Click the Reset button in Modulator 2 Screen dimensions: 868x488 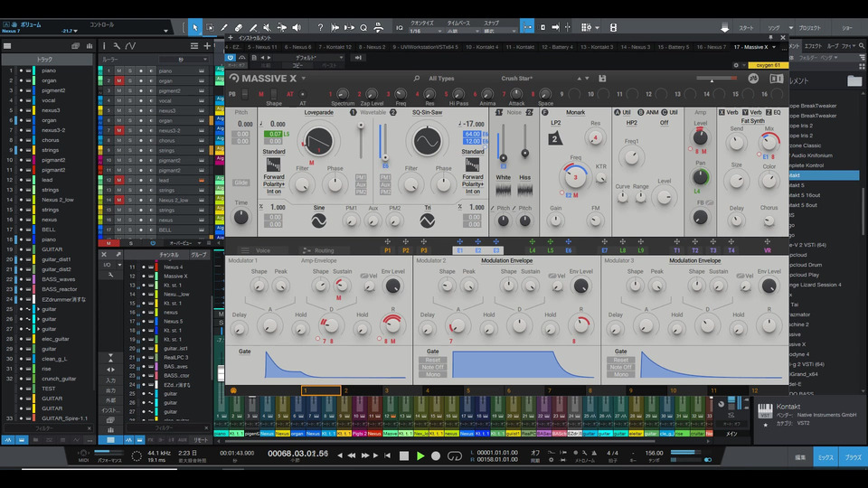point(433,360)
